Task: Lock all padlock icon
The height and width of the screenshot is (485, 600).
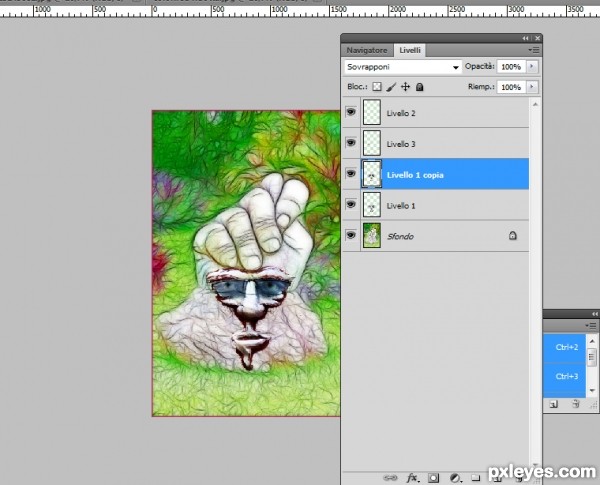Action: pos(419,87)
